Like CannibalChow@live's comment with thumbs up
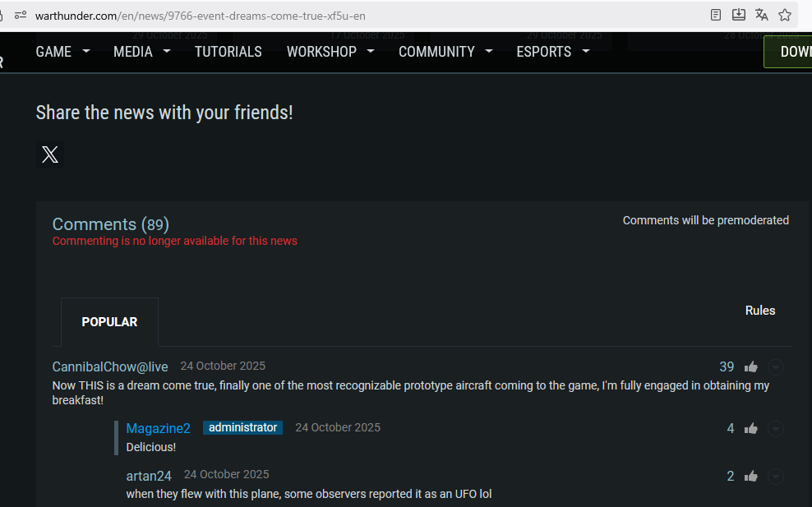Screen dimensions: 812x507 tap(751, 367)
